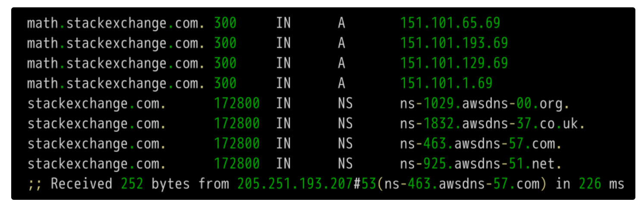Click the IP address 151.101.1.69
The height and width of the screenshot is (205, 644).
coord(446,83)
